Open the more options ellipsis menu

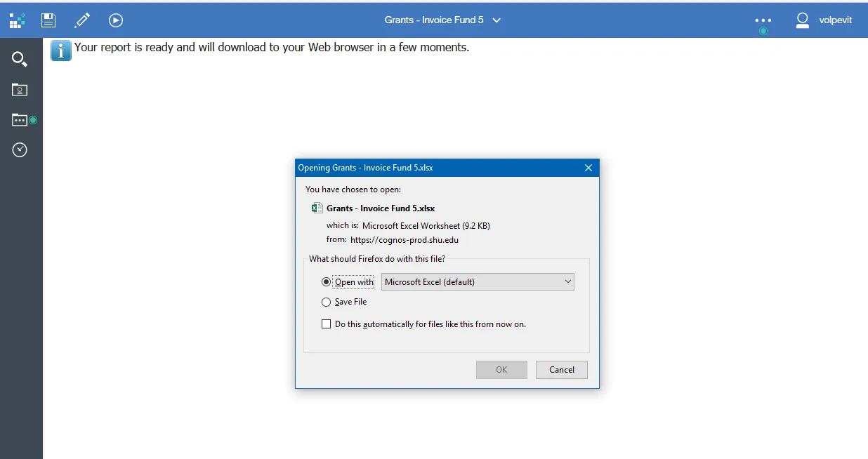click(763, 20)
